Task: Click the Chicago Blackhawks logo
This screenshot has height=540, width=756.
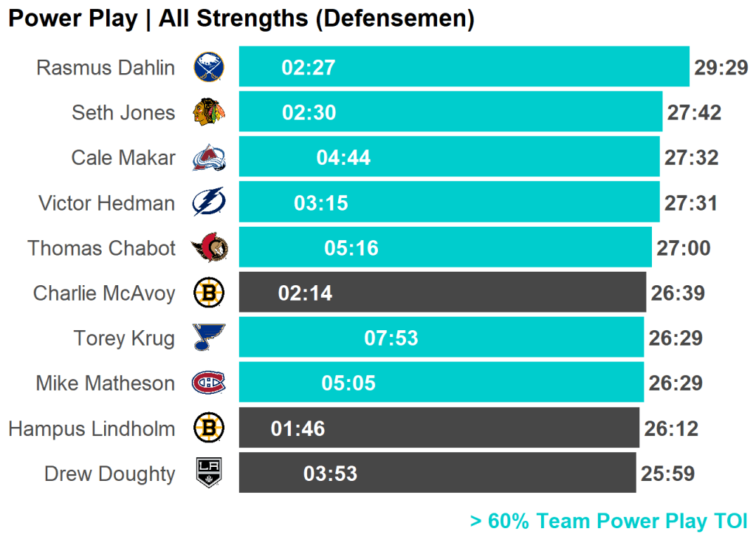Action: point(208,113)
